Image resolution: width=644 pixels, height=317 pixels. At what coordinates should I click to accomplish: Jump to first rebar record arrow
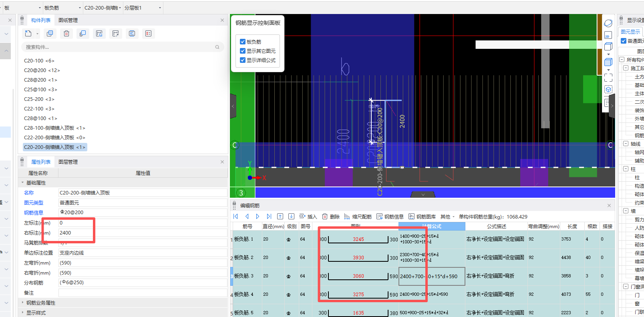point(236,217)
